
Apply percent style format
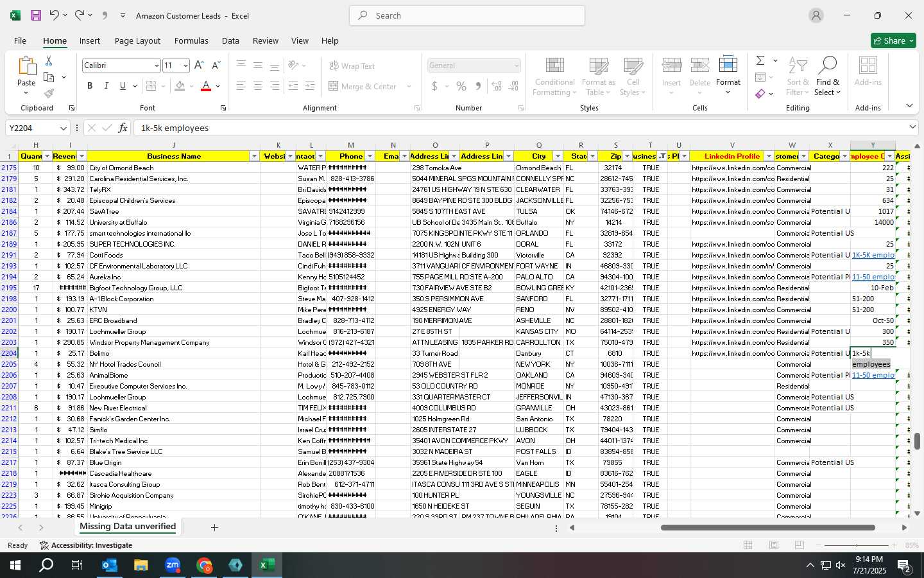click(461, 86)
